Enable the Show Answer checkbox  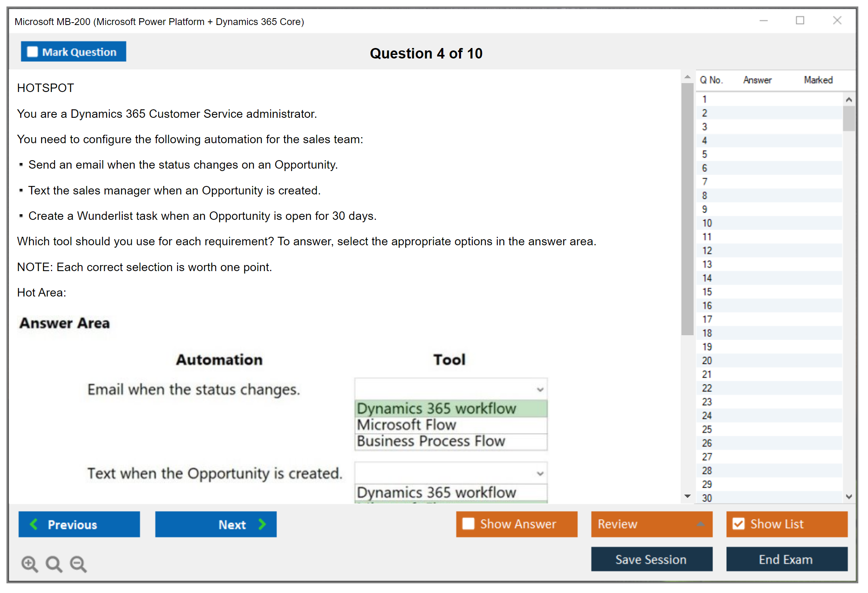click(468, 524)
